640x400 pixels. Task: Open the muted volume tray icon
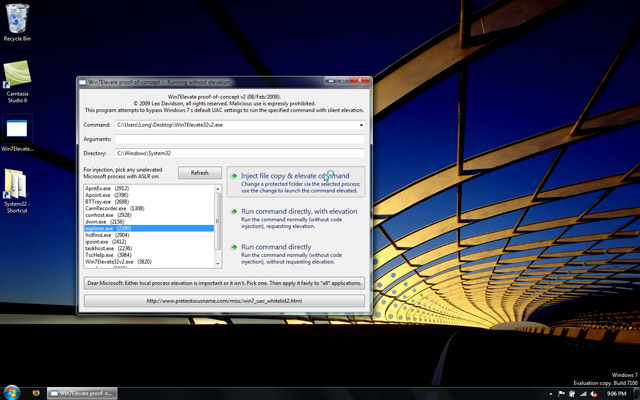(x=594, y=393)
